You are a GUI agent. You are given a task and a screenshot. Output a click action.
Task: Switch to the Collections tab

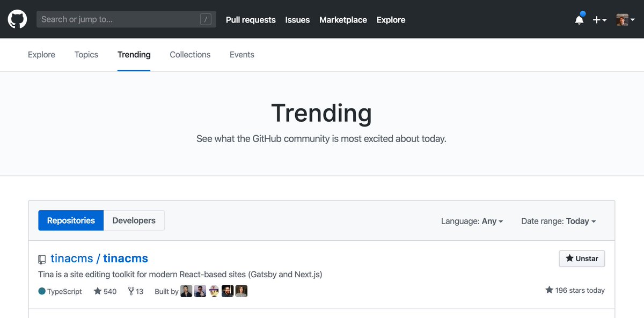pyautogui.click(x=190, y=55)
